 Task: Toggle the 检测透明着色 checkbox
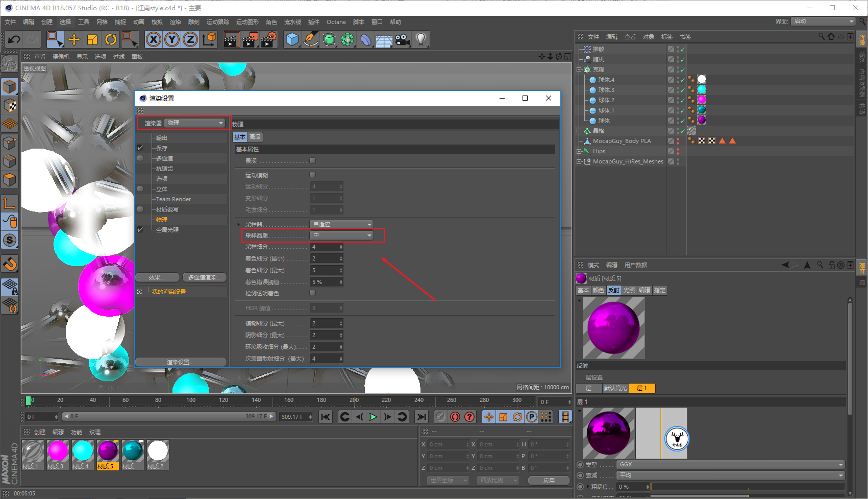tap(313, 293)
